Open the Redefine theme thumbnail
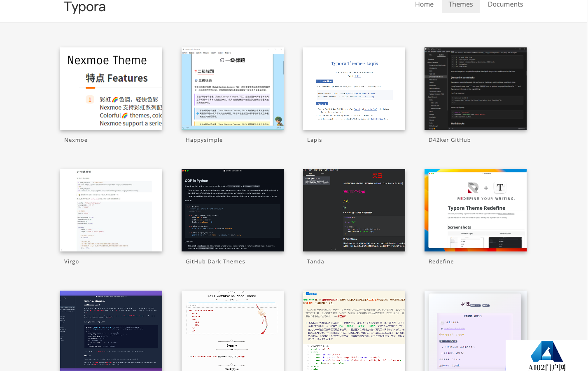 pyautogui.click(x=476, y=210)
